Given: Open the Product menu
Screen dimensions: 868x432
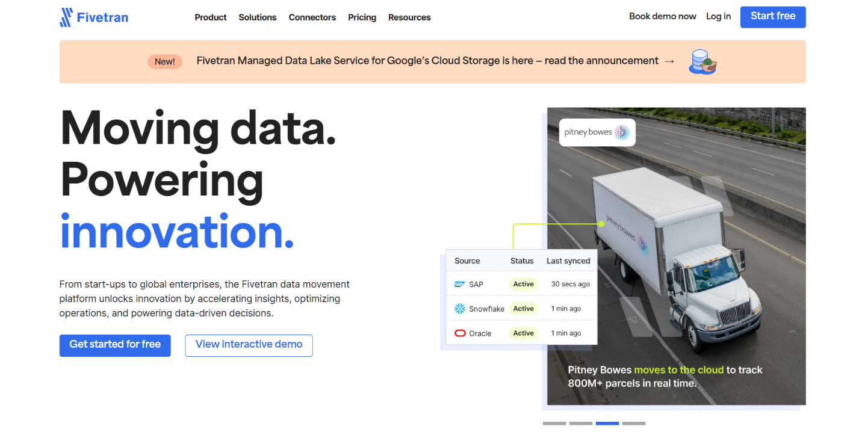Looking at the screenshot, I should point(211,17).
